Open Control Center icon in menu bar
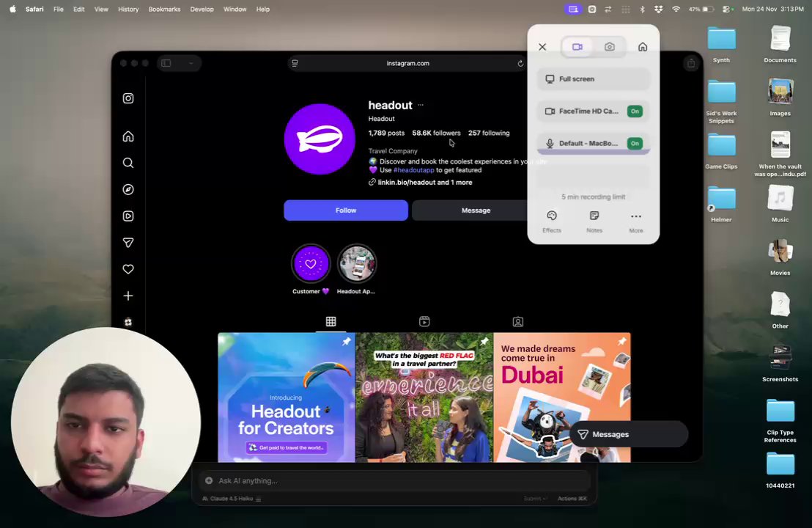 pyautogui.click(x=727, y=10)
